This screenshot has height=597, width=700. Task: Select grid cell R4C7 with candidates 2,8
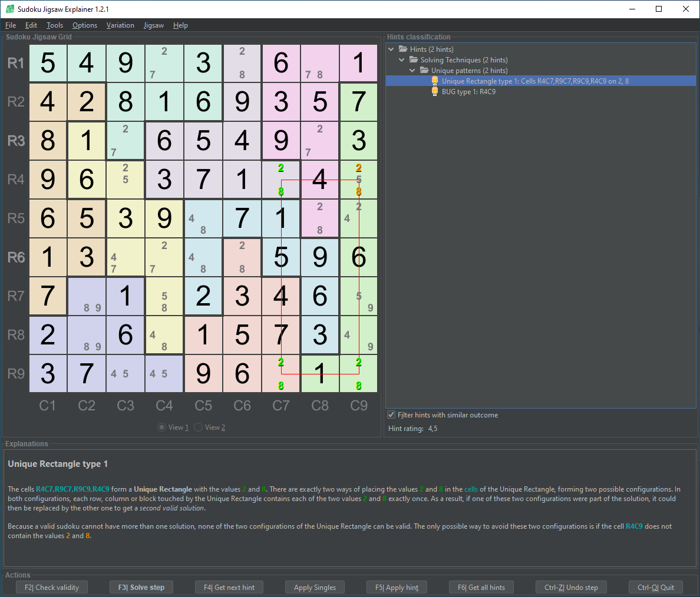[x=281, y=180]
